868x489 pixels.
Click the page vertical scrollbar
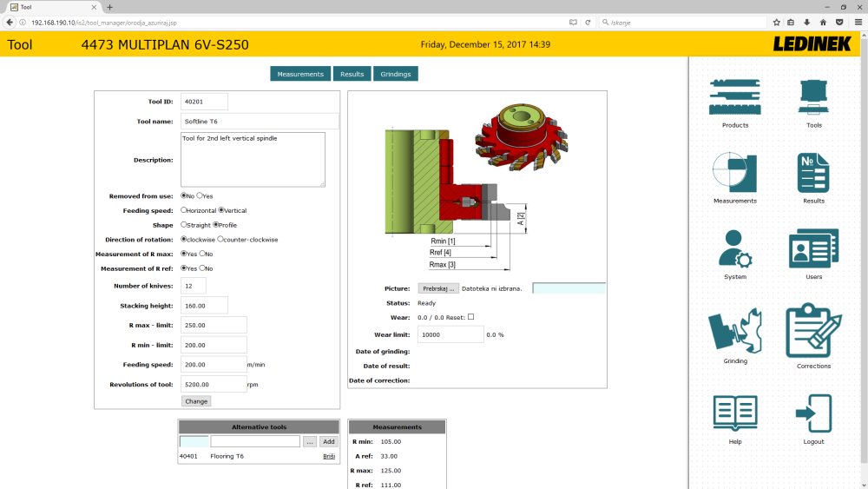864,249
